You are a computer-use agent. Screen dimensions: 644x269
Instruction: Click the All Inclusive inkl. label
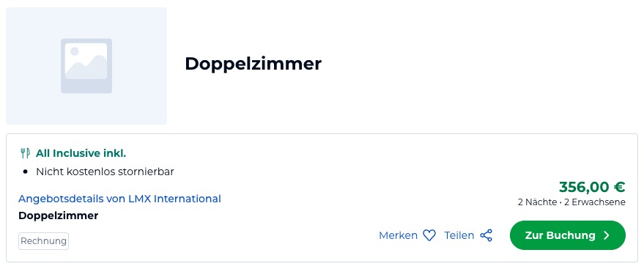click(x=81, y=154)
